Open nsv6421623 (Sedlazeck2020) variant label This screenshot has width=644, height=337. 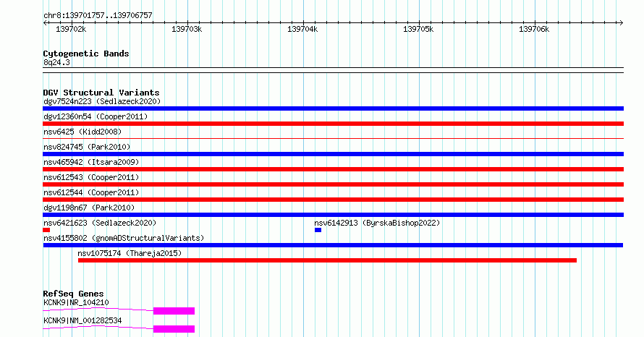100,223
